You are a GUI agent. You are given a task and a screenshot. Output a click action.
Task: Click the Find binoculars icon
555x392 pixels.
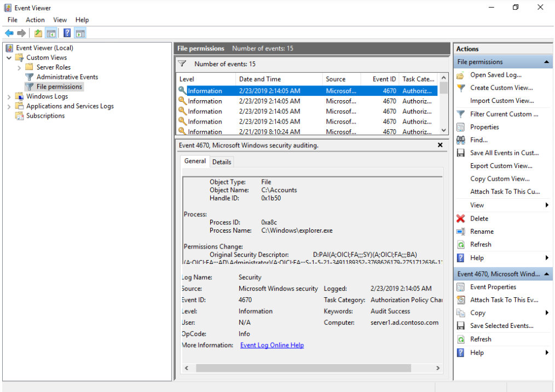461,140
